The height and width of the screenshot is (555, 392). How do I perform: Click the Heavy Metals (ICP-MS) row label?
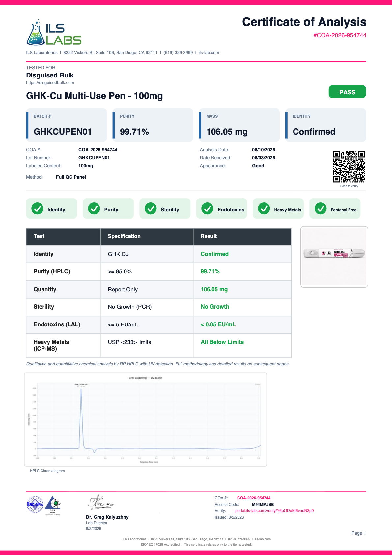(x=51, y=345)
